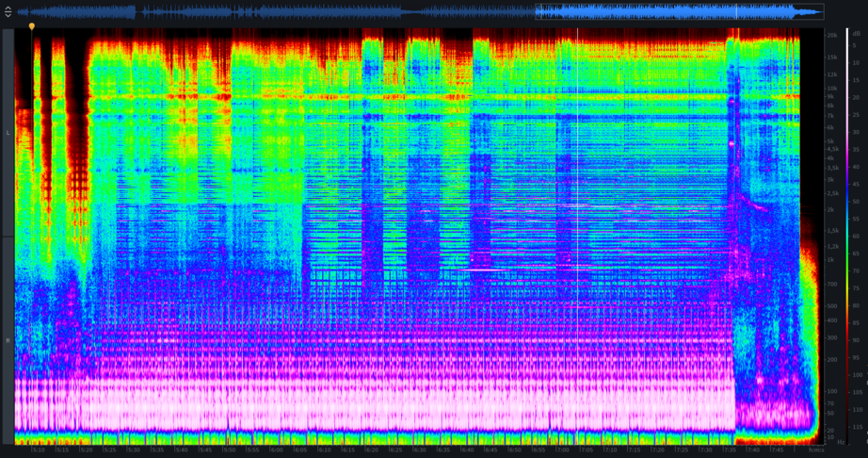
Task: Click the highlighted region in waveform overview
Action: click(x=679, y=12)
